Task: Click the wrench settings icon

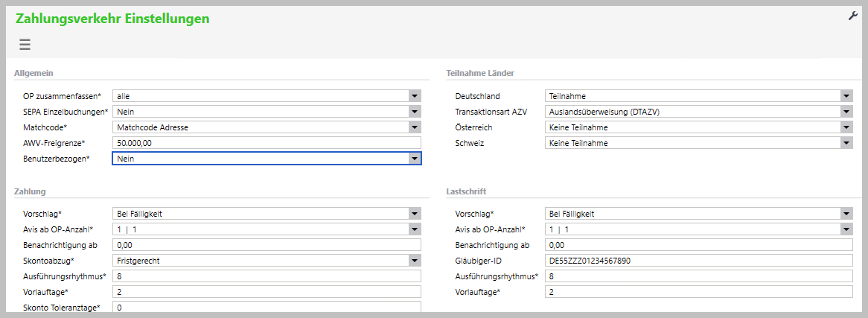Action: click(x=853, y=16)
